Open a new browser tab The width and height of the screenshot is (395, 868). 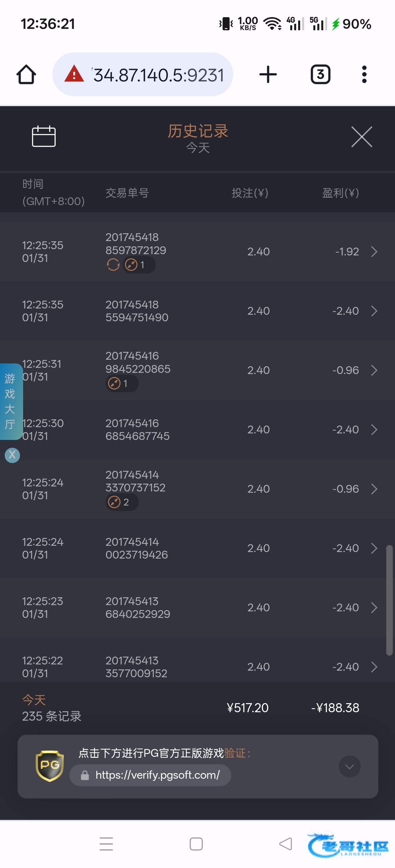point(268,75)
